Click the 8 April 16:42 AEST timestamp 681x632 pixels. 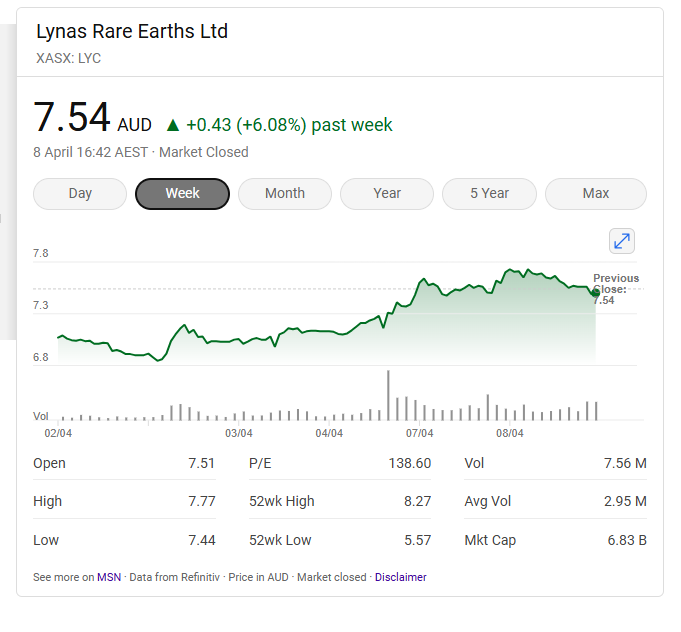point(90,152)
